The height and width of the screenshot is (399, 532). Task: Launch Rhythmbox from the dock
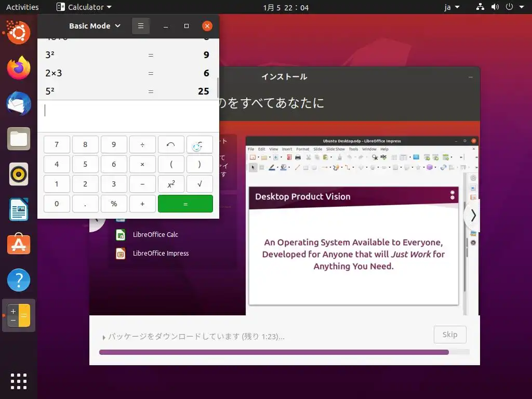pyautogui.click(x=19, y=175)
